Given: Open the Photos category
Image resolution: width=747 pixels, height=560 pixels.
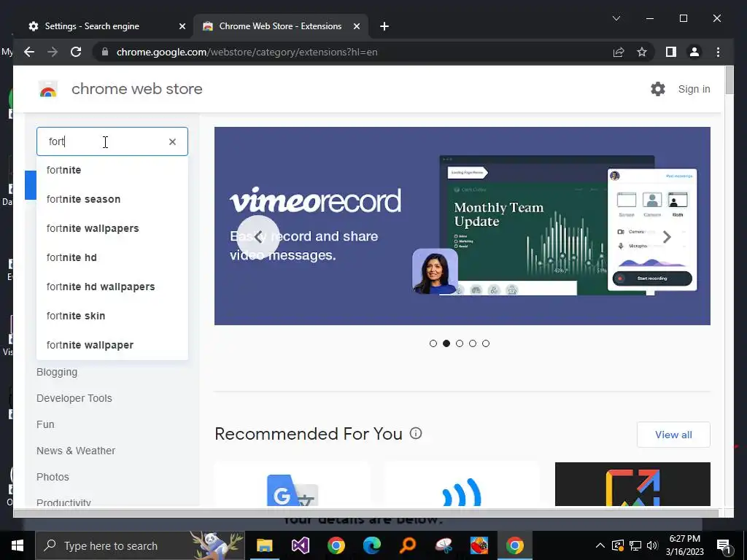Looking at the screenshot, I should tap(53, 477).
